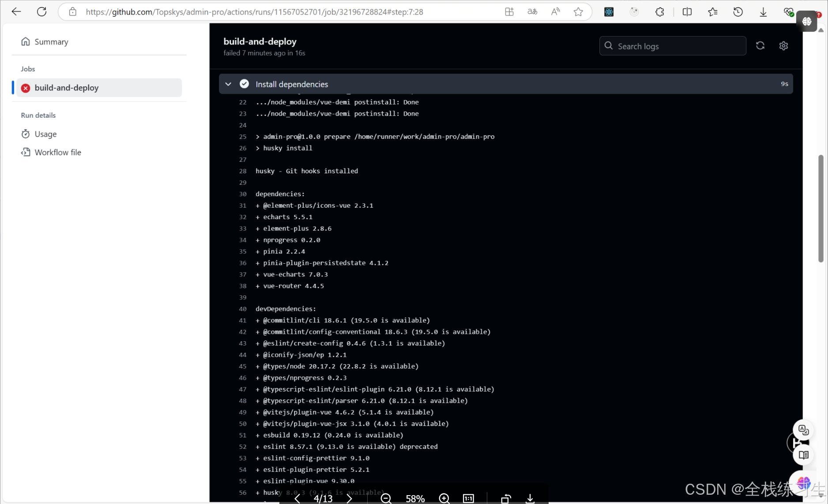Click the 'build-and-deploy' log header title
The height and width of the screenshot is (504, 828).
coord(260,41)
